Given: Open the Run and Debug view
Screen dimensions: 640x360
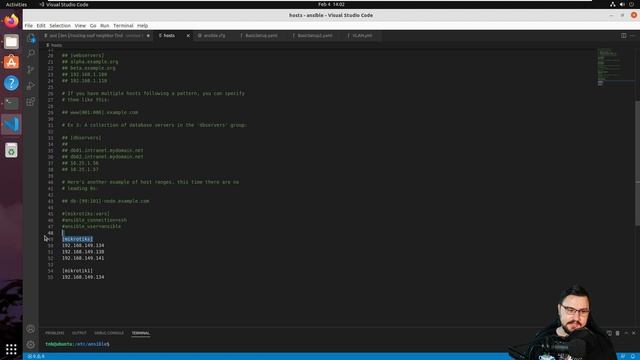Looking at the screenshot, I should [x=31, y=85].
